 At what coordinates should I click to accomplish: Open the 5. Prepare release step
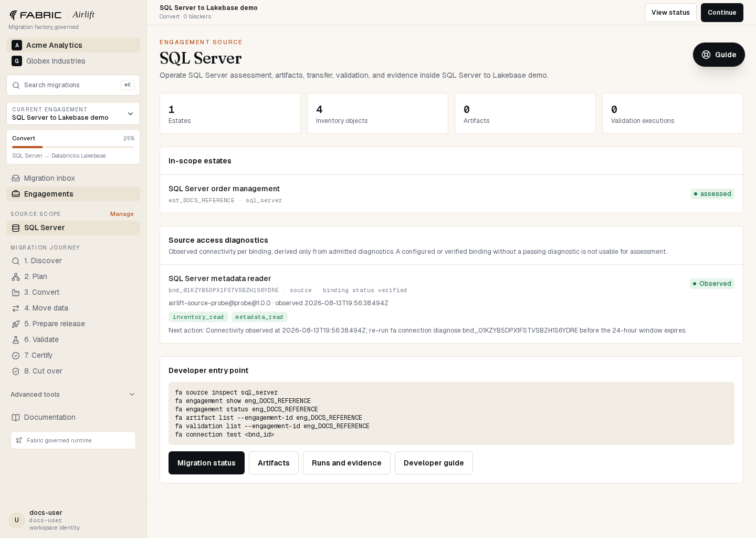[73, 324]
